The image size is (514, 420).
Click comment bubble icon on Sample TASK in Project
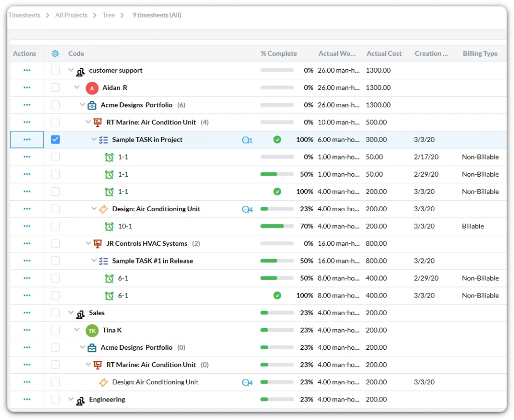click(x=246, y=140)
